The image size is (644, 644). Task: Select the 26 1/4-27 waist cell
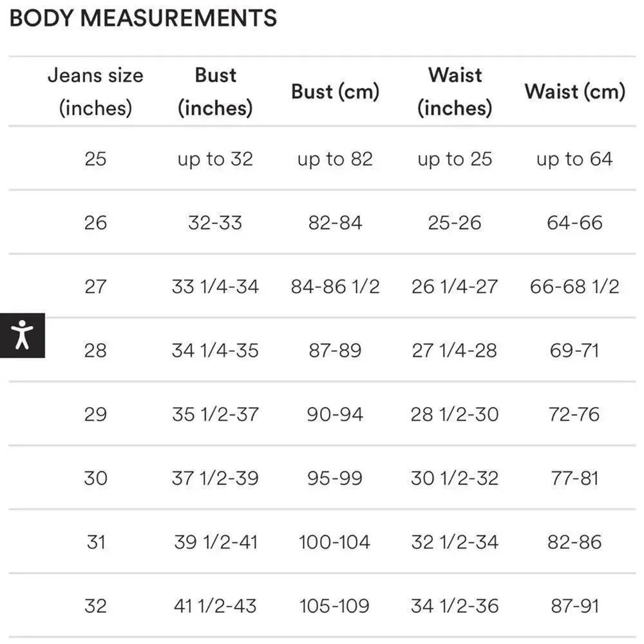pos(455,287)
